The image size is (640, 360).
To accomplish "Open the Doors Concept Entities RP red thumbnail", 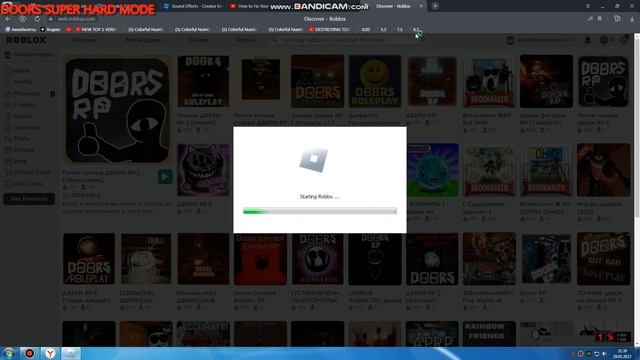I will tap(260, 259).
